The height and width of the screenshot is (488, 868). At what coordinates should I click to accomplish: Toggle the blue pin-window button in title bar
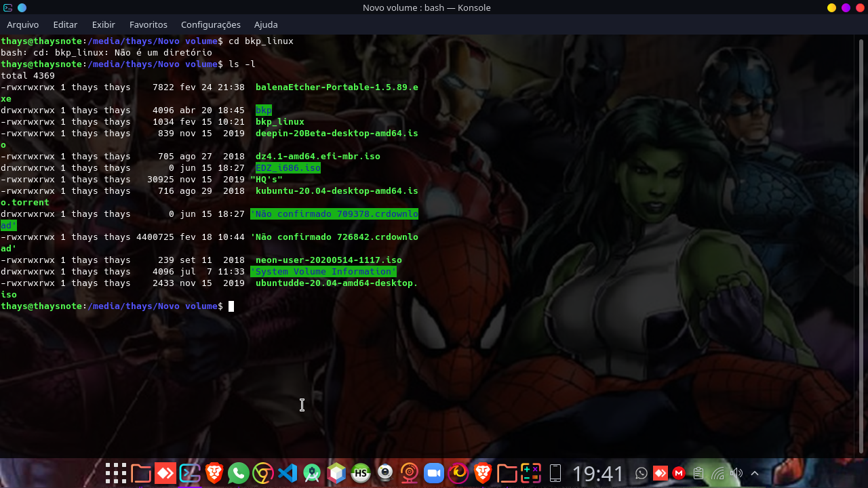point(22,7)
